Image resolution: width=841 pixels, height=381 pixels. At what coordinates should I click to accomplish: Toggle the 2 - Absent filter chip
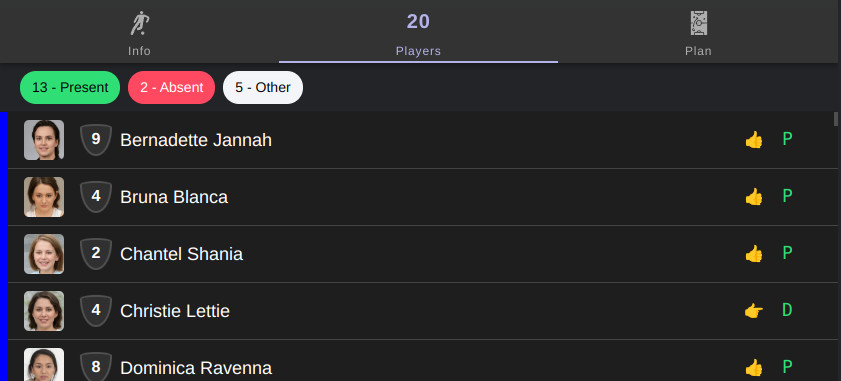172,87
